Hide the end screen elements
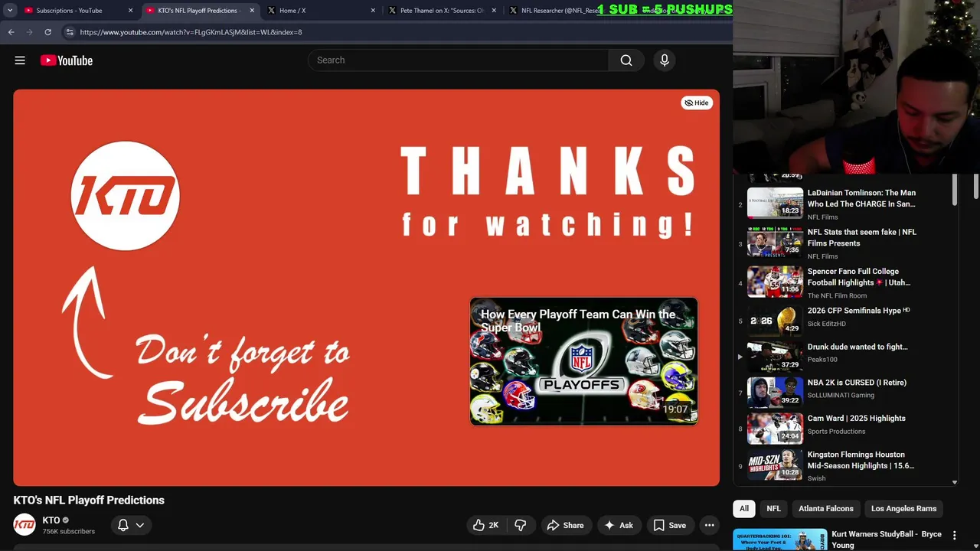980x551 pixels. pos(697,103)
